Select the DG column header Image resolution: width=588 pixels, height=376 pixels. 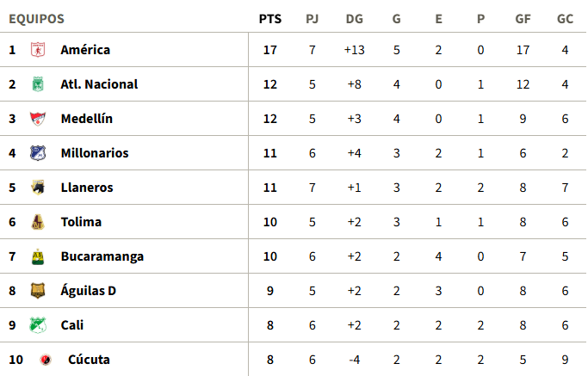[x=355, y=19]
